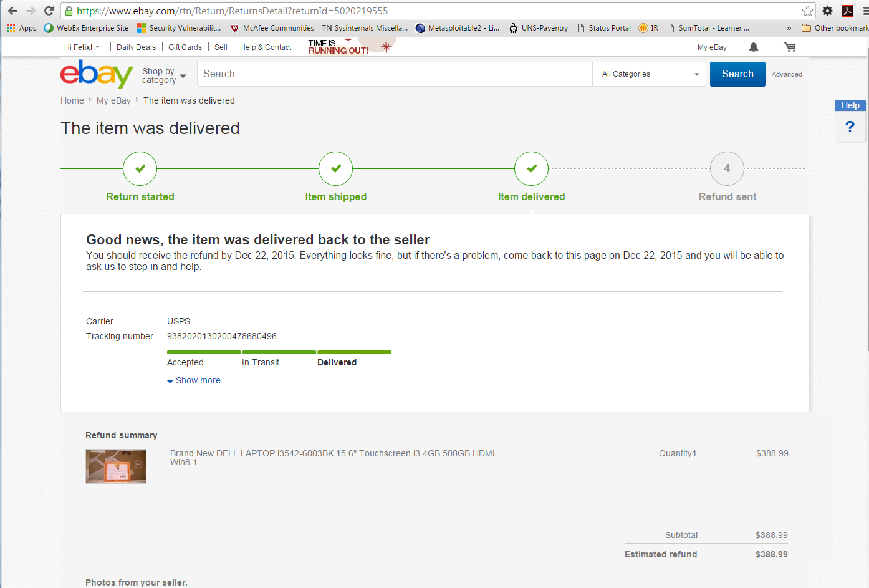Open the Dell laptop item thumbnail
This screenshot has height=588, width=869.
point(116,466)
